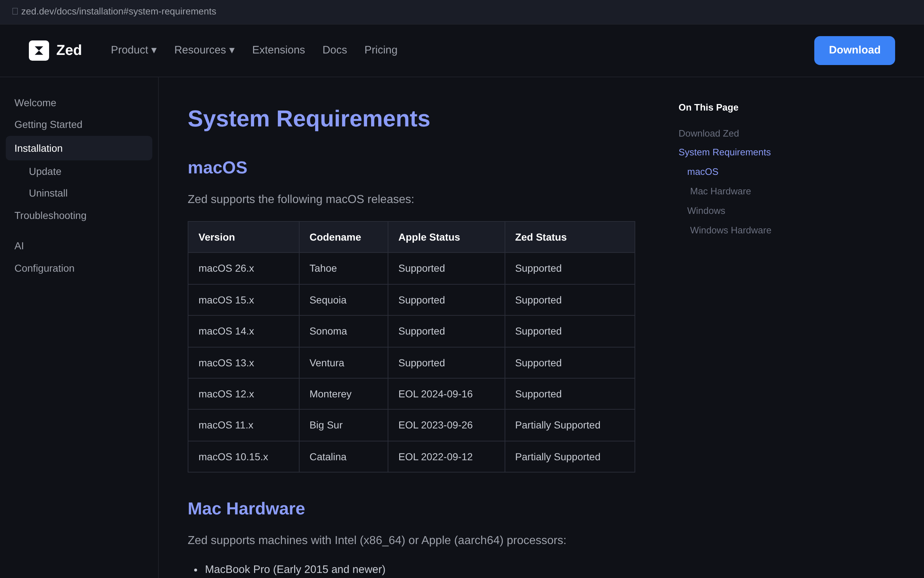Open Welcome in the docs sidebar
This screenshot has height=578, width=924.
click(35, 103)
